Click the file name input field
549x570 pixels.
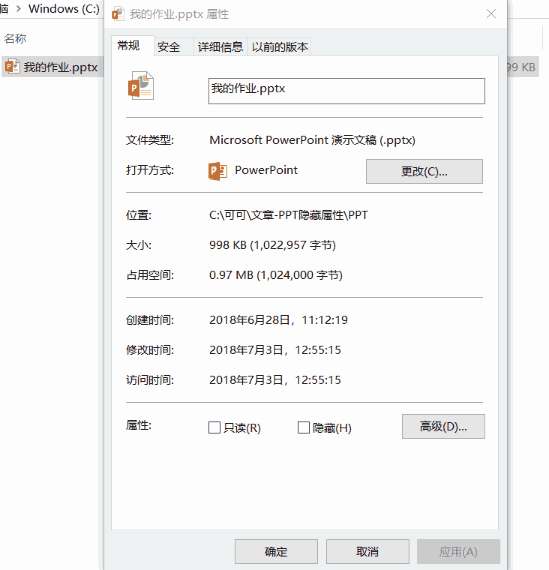(346, 91)
